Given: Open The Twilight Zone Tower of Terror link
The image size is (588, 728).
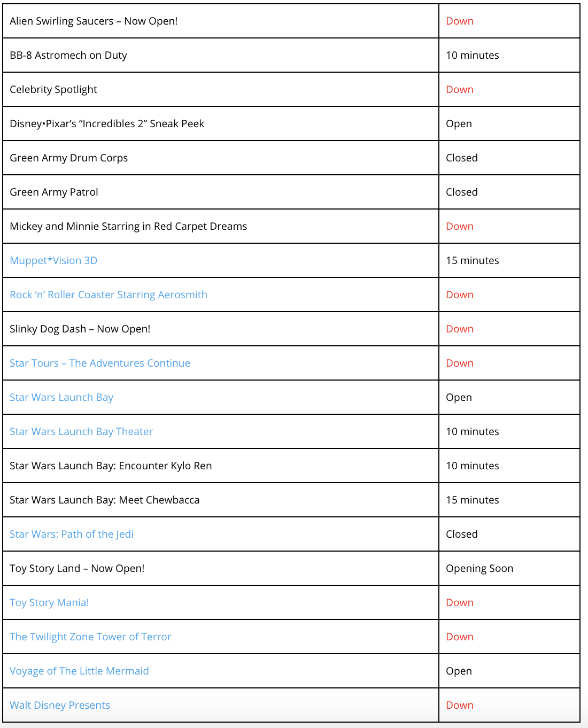Looking at the screenshot, I should coord(90,637).
